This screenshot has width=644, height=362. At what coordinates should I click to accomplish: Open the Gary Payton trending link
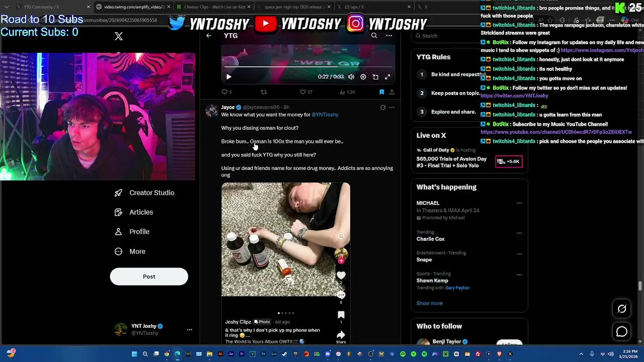457,288
